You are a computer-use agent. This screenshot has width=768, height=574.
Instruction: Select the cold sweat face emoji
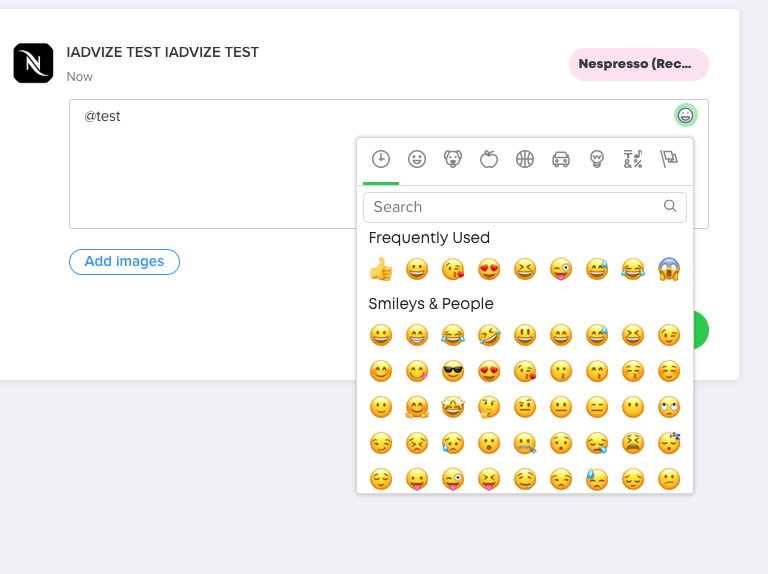pyautogui.click(x=597, y=479)
